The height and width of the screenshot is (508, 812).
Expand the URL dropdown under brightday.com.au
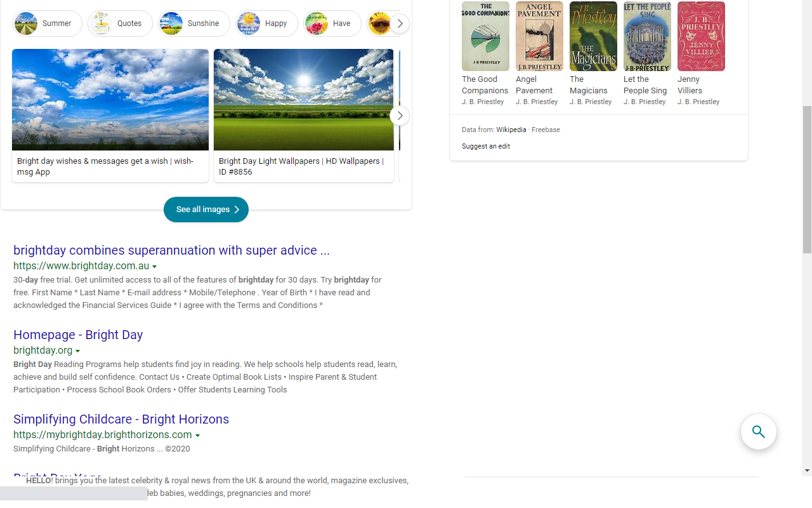tap(155, 267)
